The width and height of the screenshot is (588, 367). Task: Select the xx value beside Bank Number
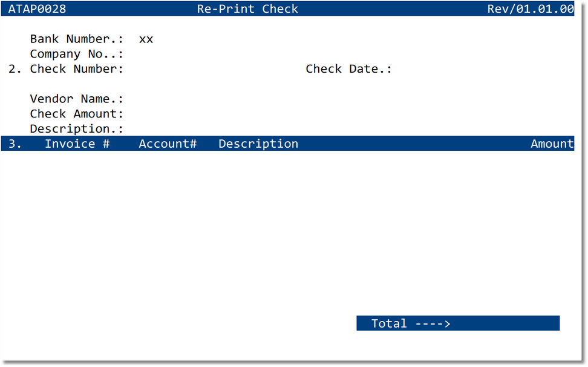point(146,38)
